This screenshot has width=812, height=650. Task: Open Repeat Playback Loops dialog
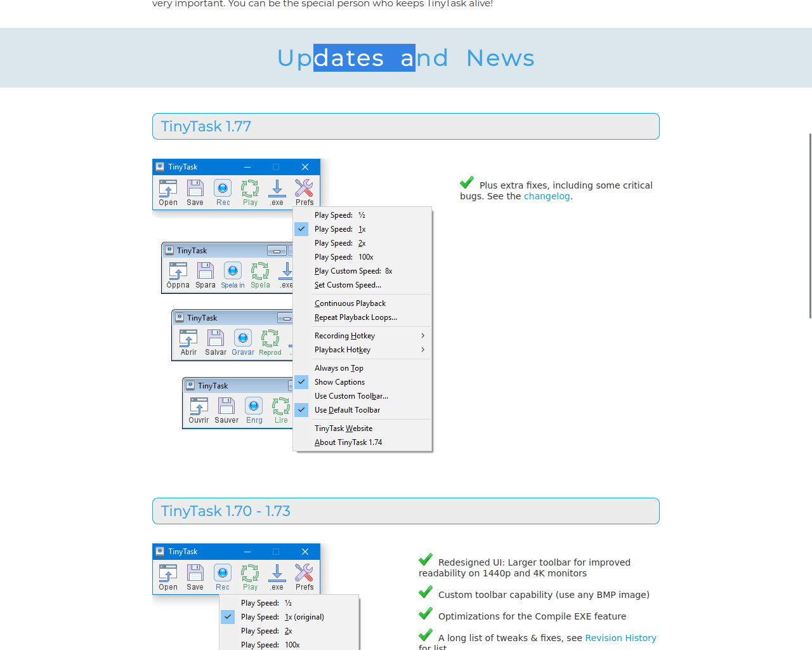pos(362,317)
